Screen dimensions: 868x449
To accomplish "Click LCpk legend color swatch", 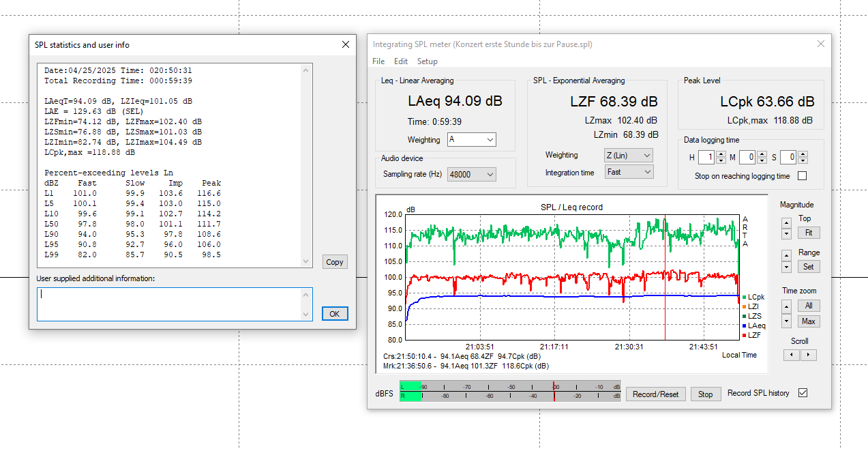I will 744,298.
